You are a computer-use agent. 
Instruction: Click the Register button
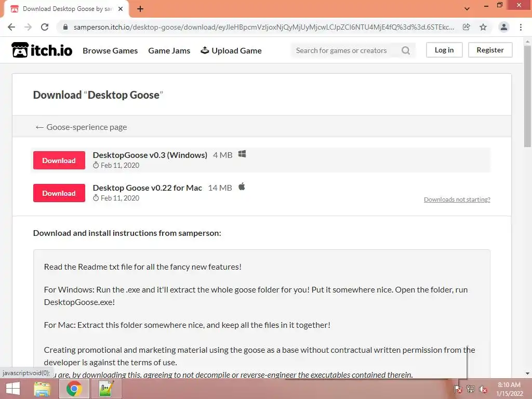[490, 50]
